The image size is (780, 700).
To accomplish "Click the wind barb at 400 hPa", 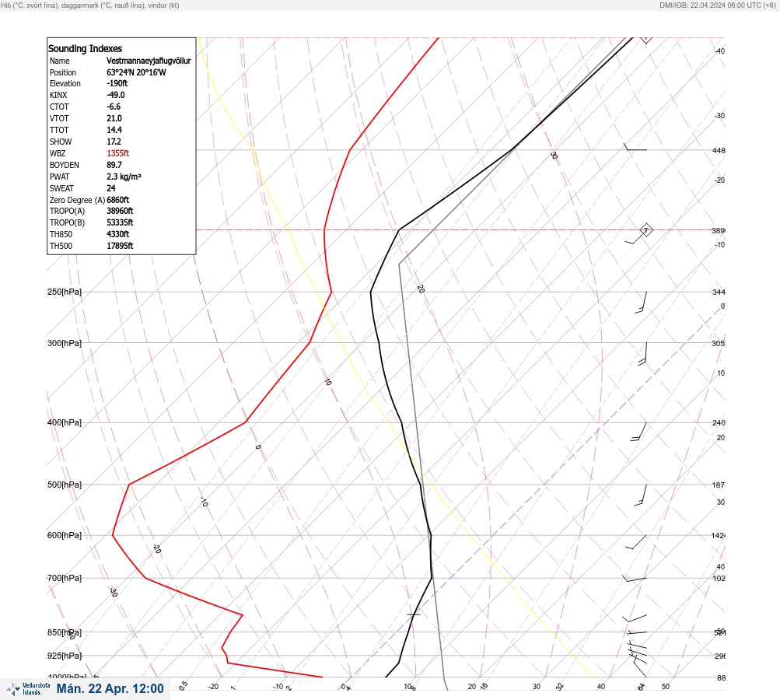I will (x=638, y=432).
